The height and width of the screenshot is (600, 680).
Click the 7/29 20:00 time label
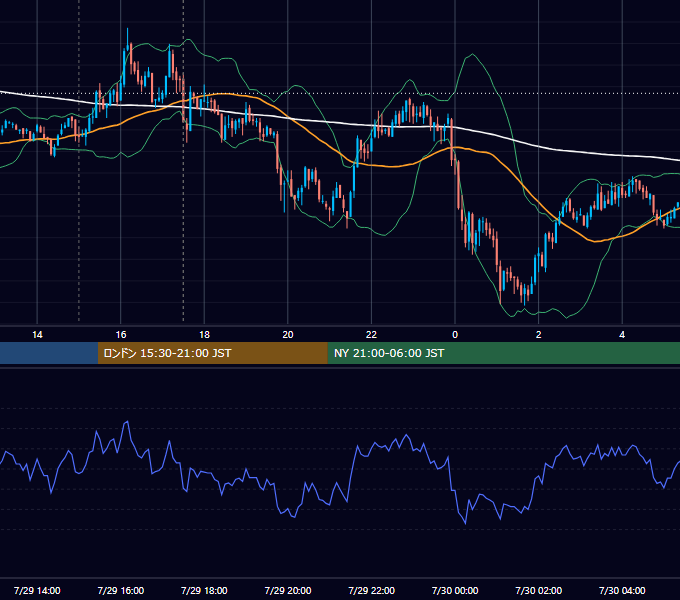pyautogui.click(x=288, y=590)
